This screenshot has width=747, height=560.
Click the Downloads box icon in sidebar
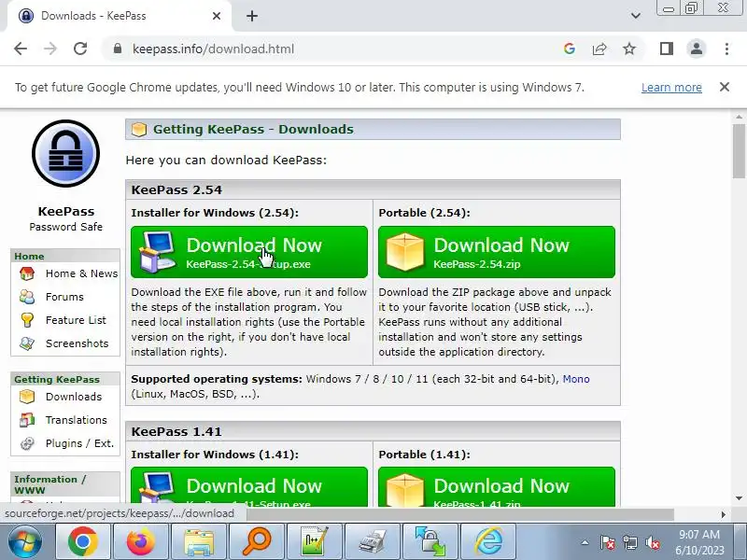tap(27, 397)
